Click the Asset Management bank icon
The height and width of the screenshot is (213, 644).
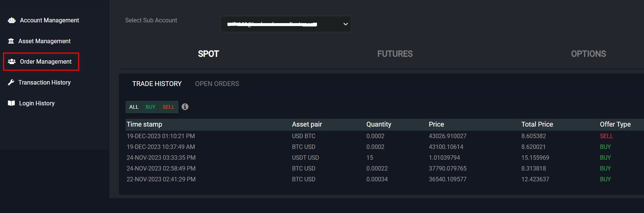11,41
